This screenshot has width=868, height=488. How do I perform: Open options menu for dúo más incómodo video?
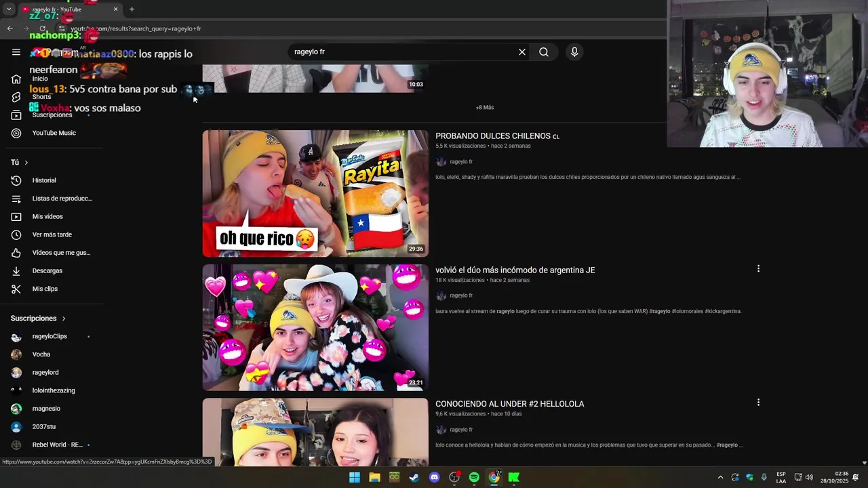758,269
